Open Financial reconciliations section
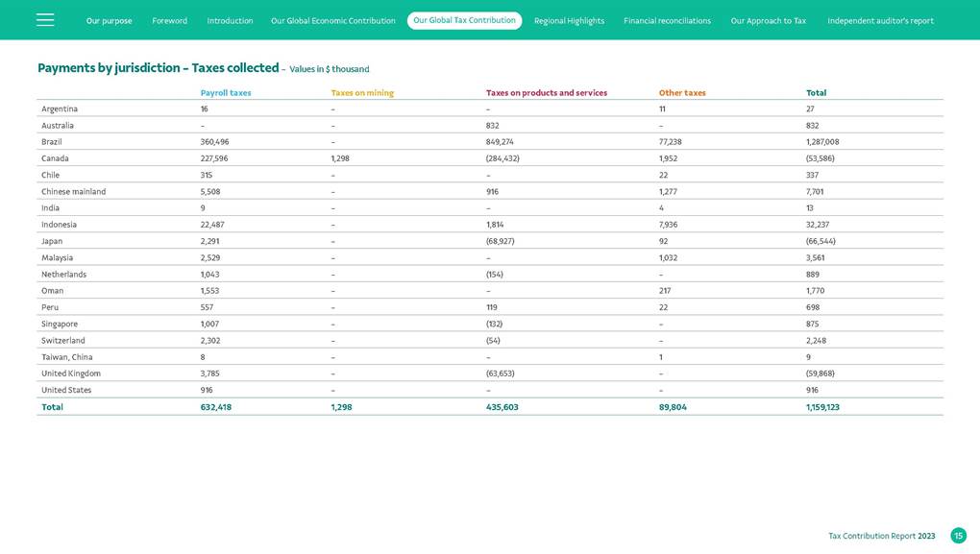The width and height of the screenshot is (980, 554). (x=668, y=21)
